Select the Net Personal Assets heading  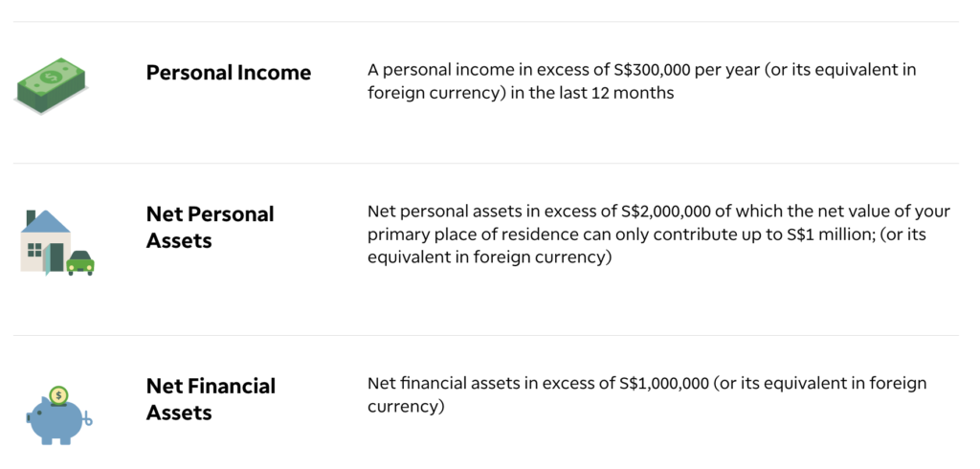click(x=210, y=228)
